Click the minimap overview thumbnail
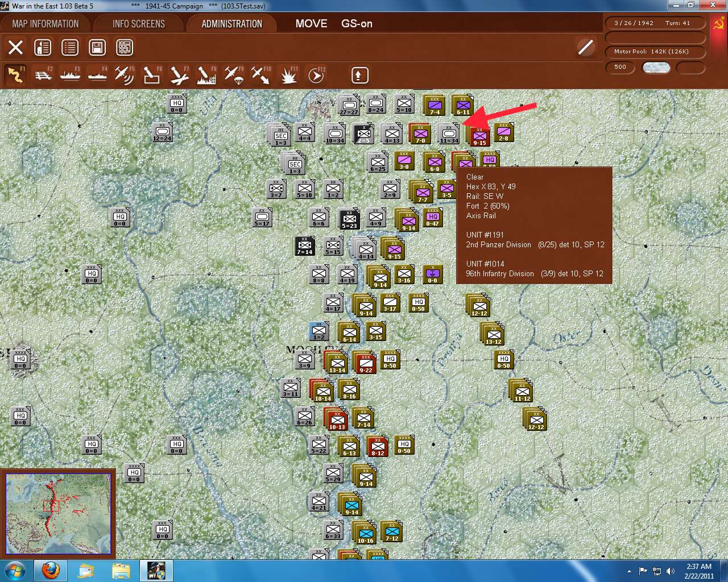Screen dimensions: 728x582 pos(58,513)
